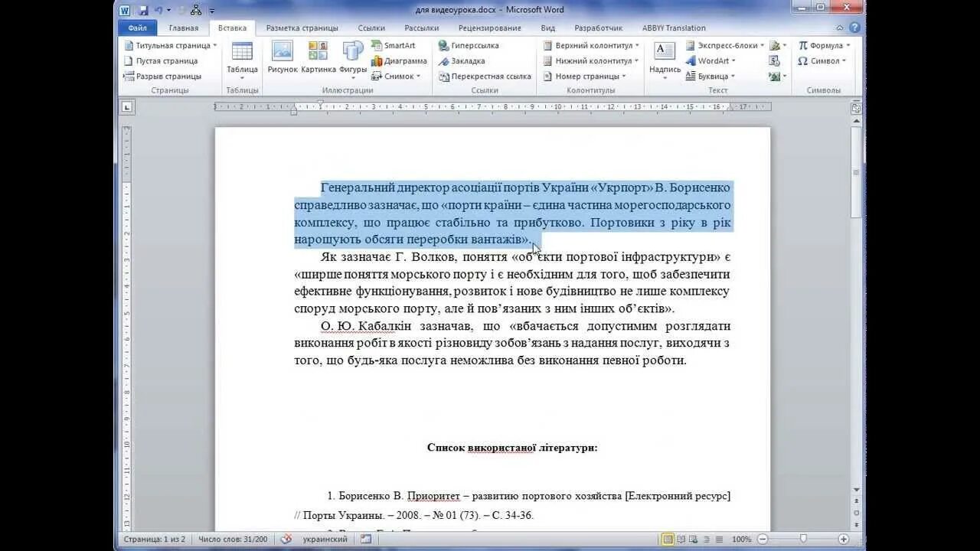Click the Undo arrow icon

158,10
